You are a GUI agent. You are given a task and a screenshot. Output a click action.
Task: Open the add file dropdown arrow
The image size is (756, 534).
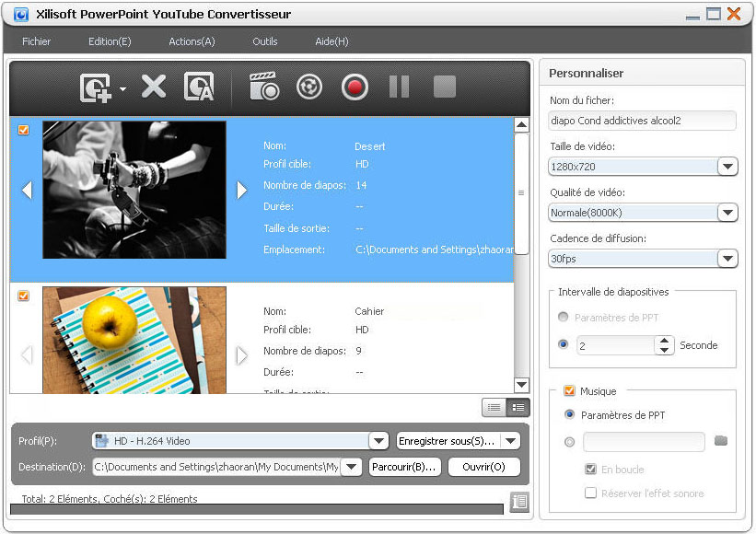(123, 88)
